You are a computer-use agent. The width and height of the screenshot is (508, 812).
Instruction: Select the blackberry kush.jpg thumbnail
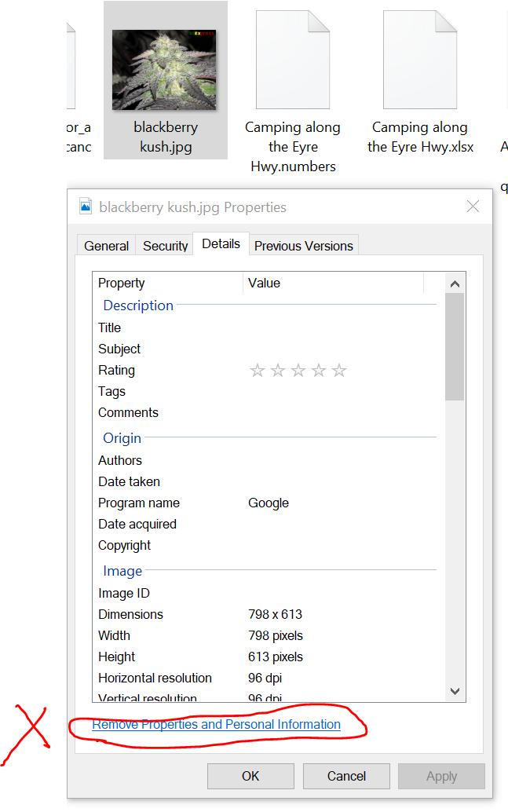[x=164, y=70]
